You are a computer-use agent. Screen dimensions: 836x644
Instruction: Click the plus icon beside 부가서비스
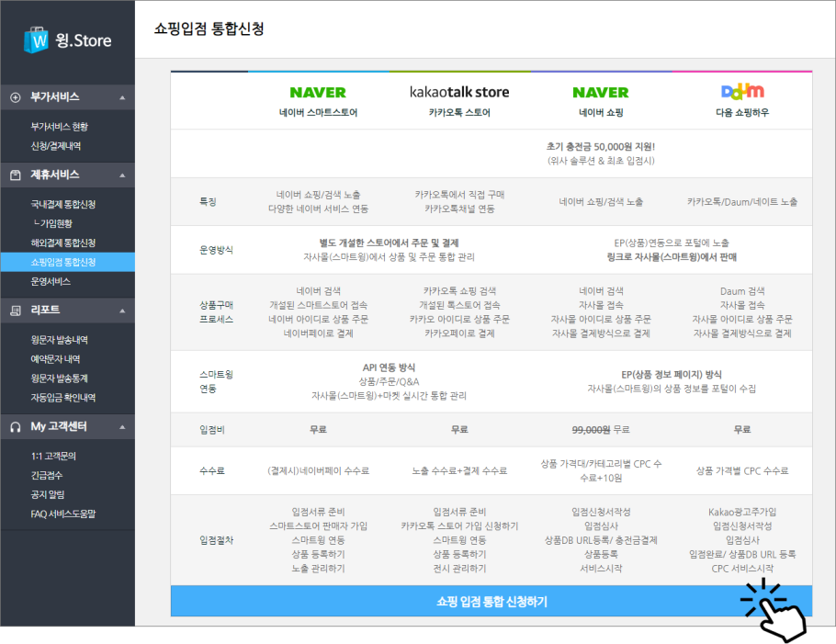16,97
